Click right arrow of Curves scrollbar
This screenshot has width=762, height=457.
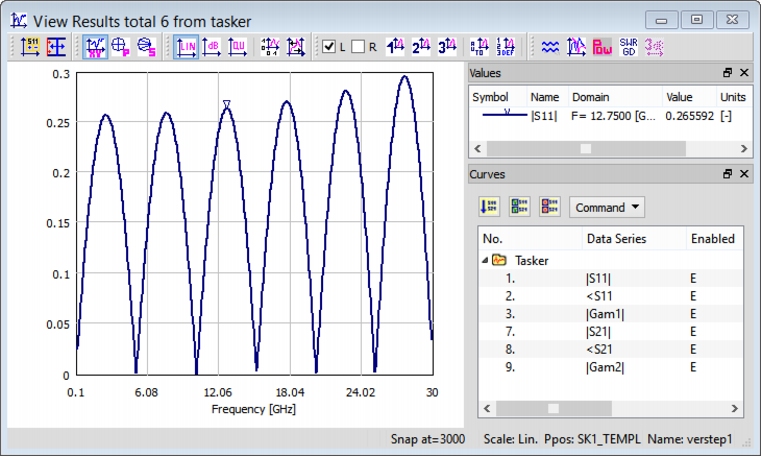point(735,408)
